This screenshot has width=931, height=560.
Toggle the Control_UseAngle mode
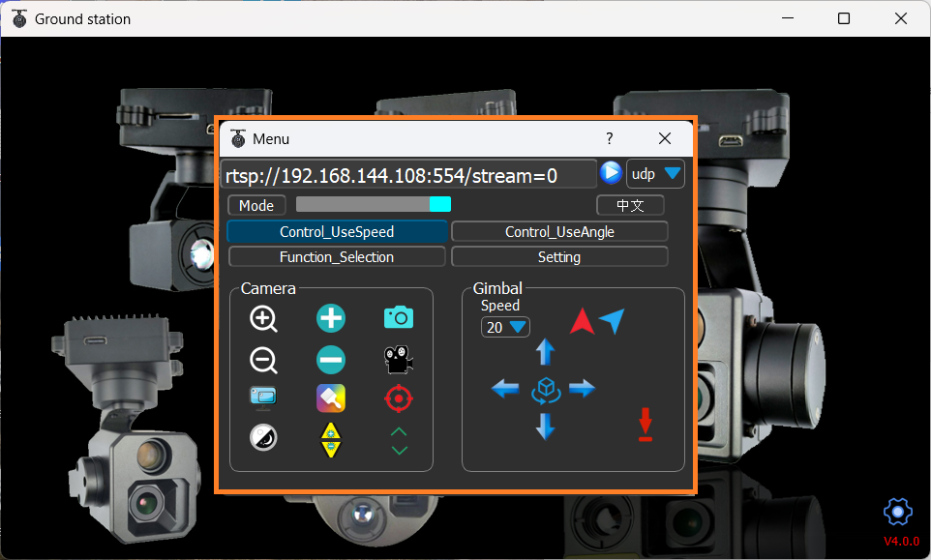pos(559,232)
